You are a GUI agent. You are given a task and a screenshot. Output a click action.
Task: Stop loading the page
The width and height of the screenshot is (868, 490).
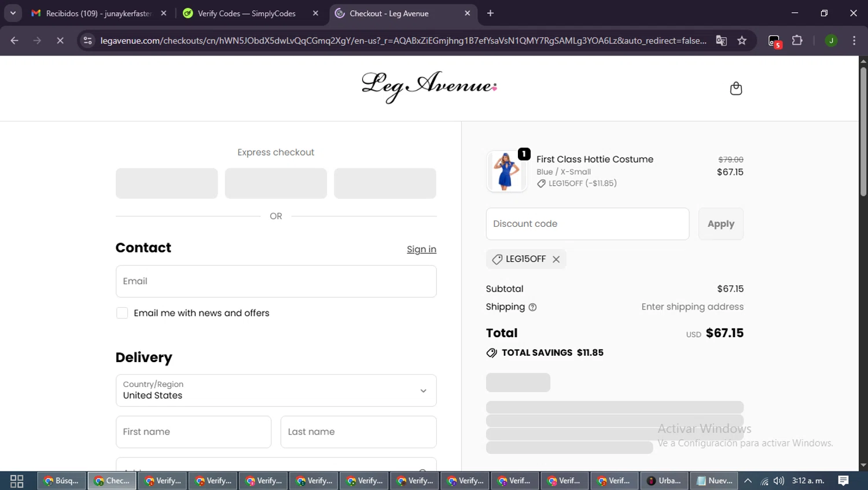(x=60, y=40)
